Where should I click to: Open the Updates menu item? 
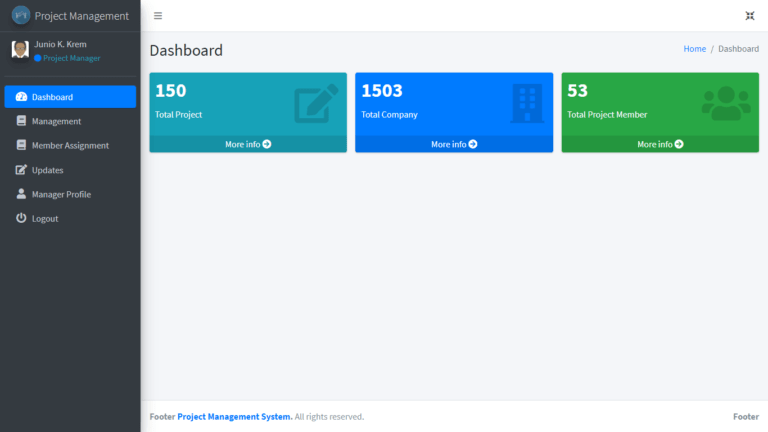tap(70, 170)
